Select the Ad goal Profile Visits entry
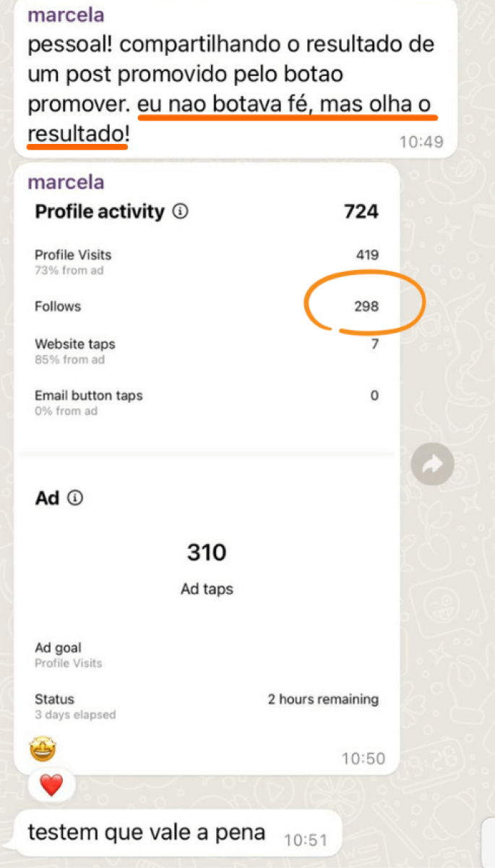This screenshot has height=868, width=495. pos(69,655)
